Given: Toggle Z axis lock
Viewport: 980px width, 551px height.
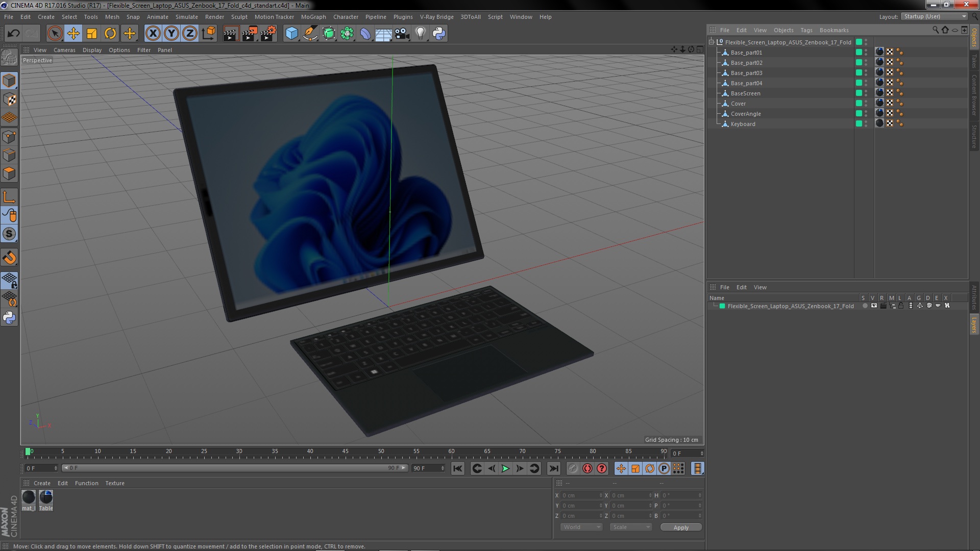Looking at the screenshot, I should point(190,34).
